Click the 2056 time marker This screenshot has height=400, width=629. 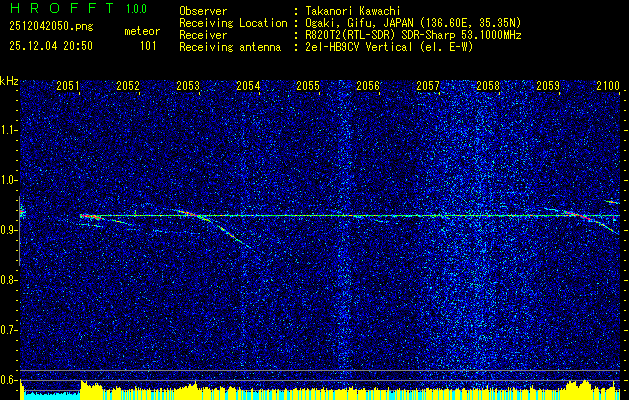368,86
